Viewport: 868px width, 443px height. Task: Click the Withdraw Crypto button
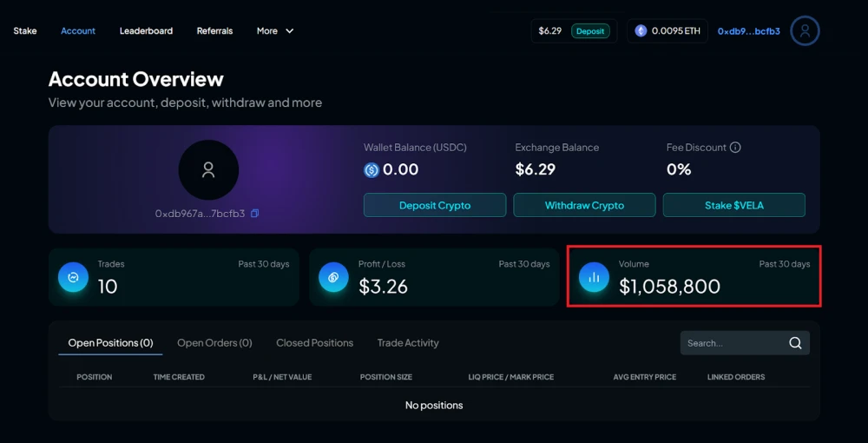tap(584, 205)
